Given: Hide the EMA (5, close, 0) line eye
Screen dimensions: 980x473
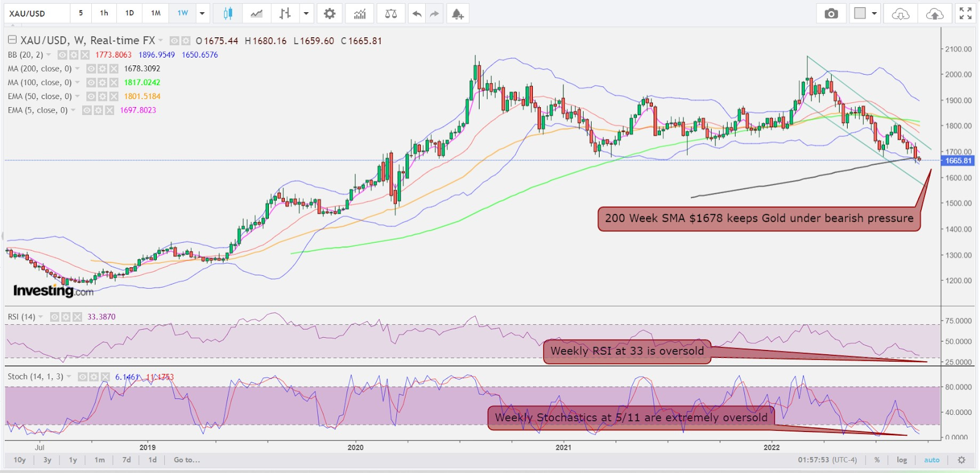Looking at the screenshot, I should point(87,110).
